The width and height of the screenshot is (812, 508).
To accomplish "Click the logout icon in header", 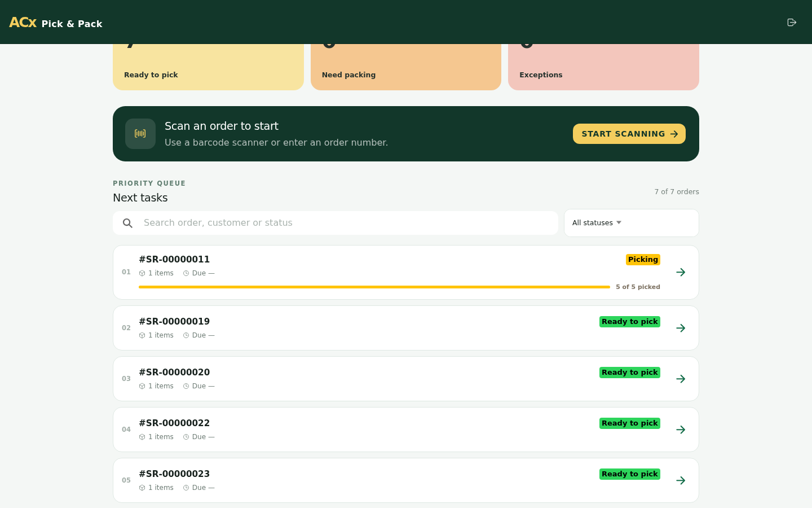I will click(792, 23).
